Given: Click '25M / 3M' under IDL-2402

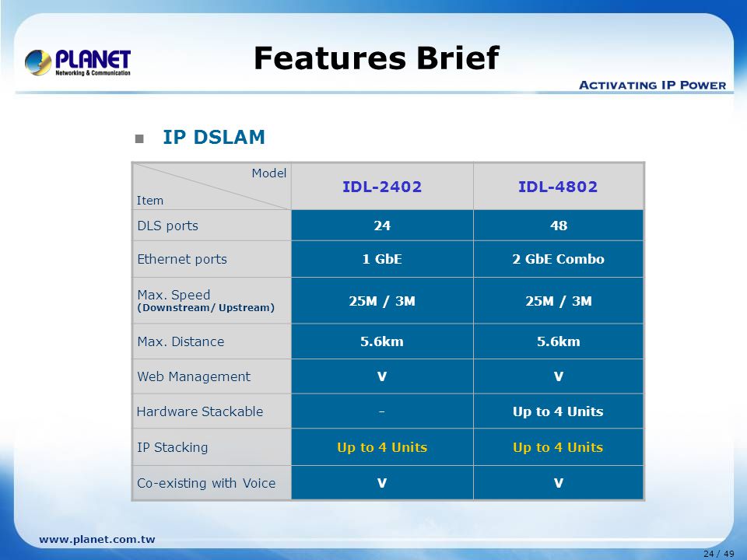Looking at the screenshot, I should [x=382, y=301].
